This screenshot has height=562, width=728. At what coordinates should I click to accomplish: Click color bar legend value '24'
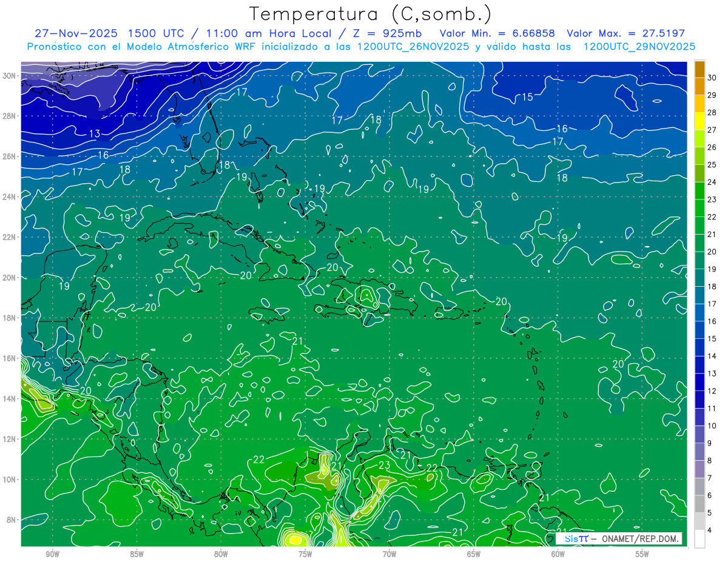click(712, 182)
